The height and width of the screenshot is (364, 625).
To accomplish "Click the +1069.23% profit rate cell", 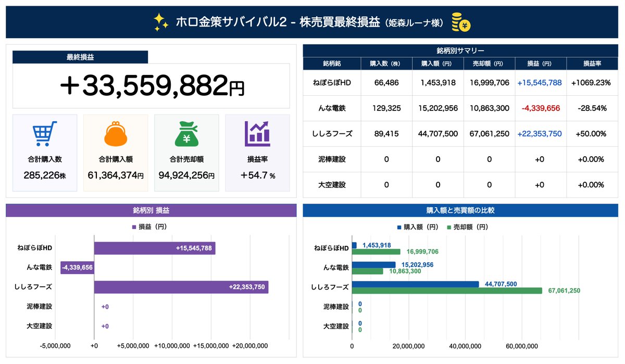I will pos(591,83).
